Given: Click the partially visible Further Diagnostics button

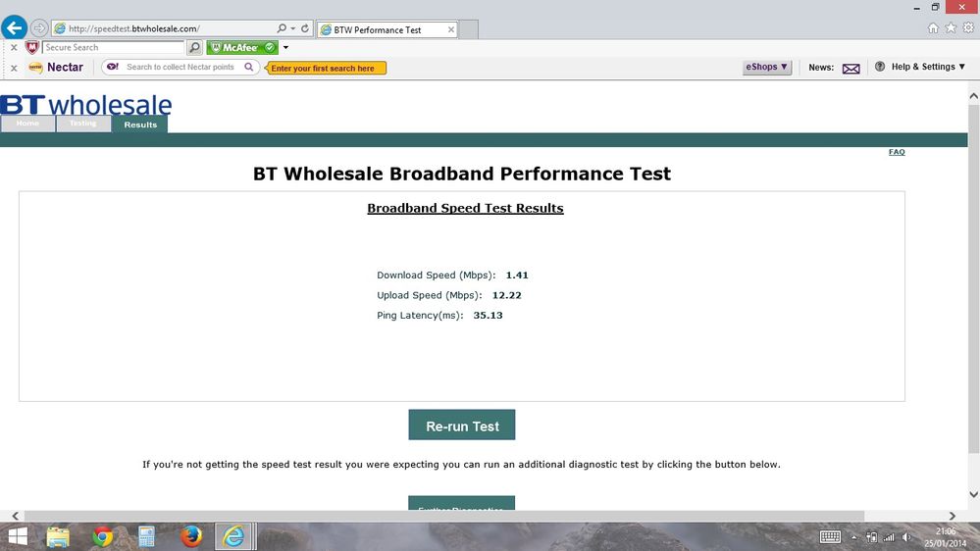Looking at the screenshot, I should 462,503.
